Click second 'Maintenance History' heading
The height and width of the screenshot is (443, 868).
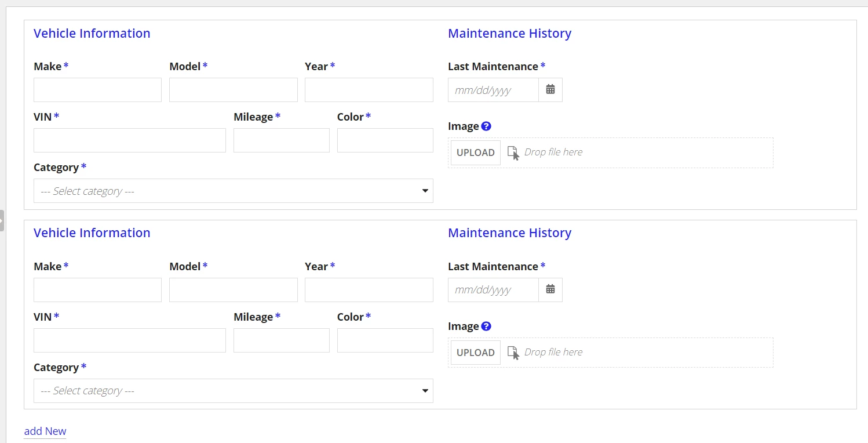tap(510, 233)
